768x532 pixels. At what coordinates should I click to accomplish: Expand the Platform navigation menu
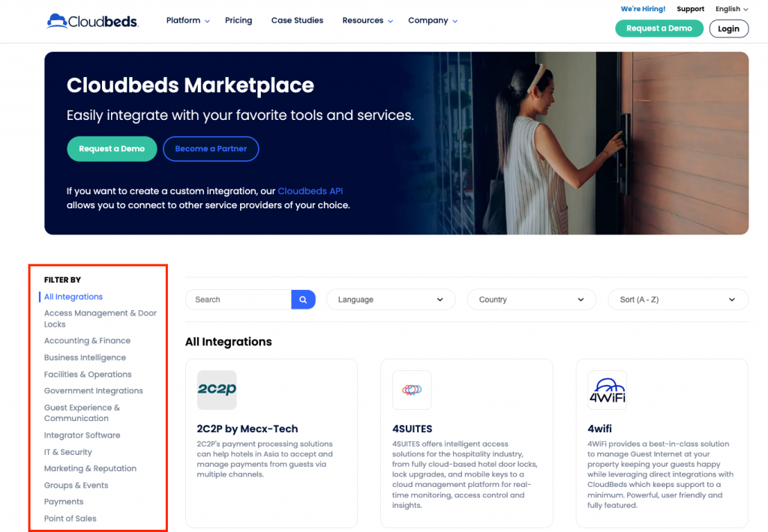coord(187,21)
